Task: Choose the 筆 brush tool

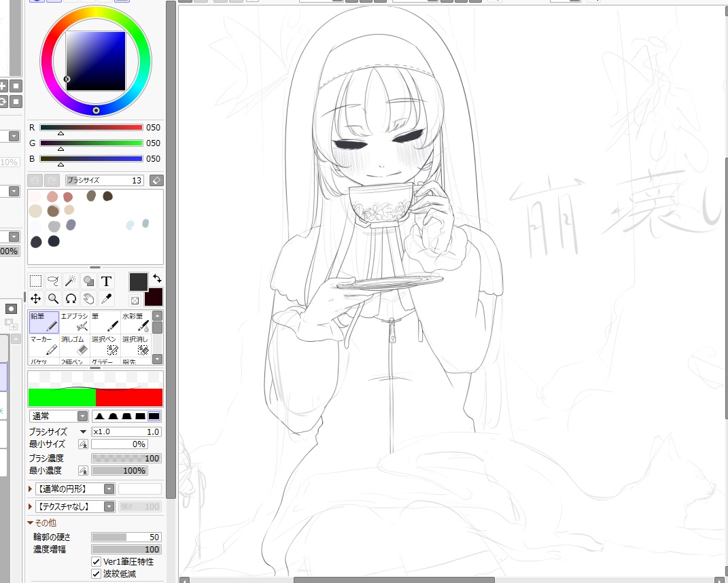Action: 105,322
